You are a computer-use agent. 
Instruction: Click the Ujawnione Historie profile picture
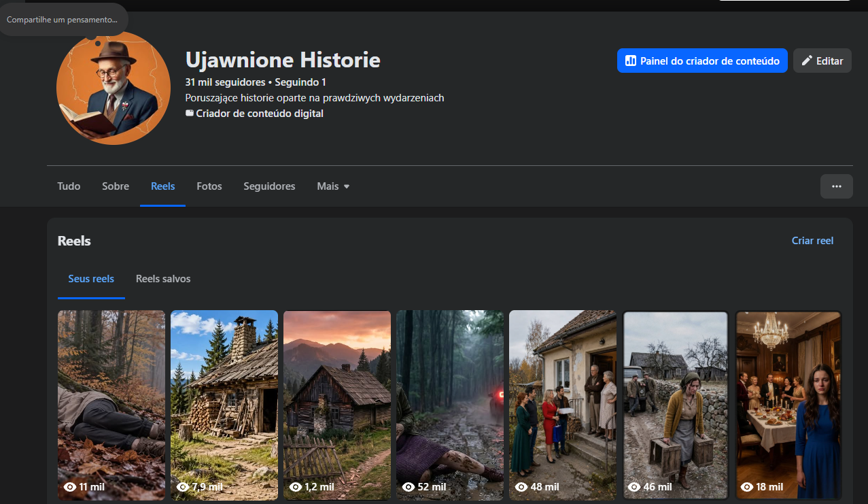114,88
